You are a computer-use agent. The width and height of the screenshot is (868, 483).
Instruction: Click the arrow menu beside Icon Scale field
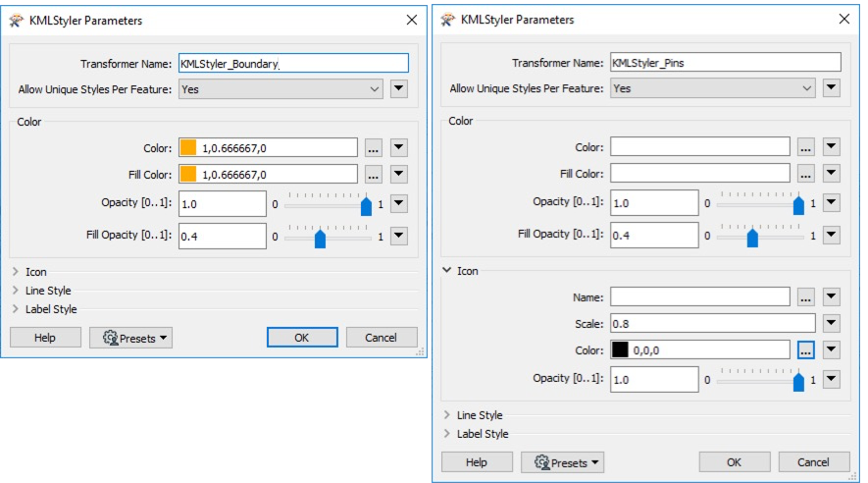point(831,323)
